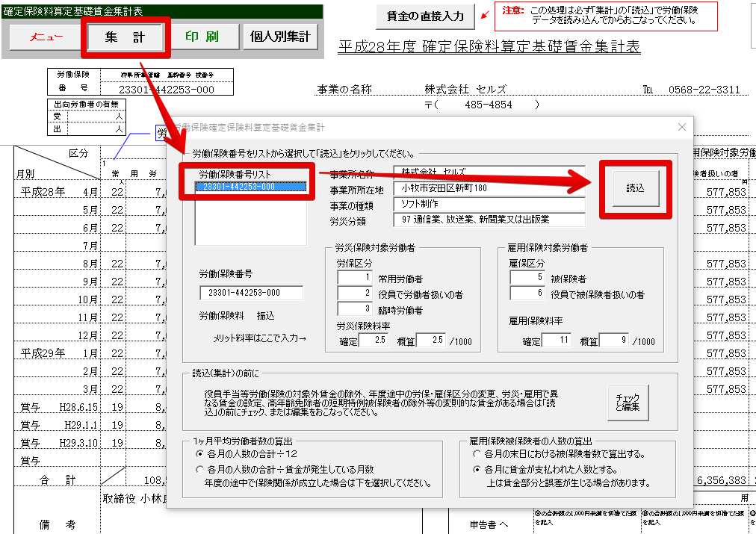Click 労保区分 field with value 2
This screenshot has height=534, width=756.
[356, 293]
